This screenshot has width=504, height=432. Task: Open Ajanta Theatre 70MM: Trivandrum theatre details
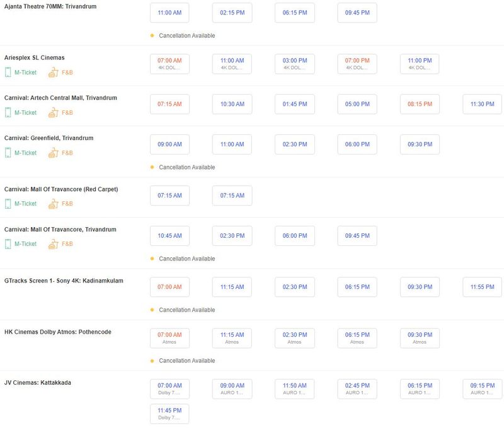51,6
